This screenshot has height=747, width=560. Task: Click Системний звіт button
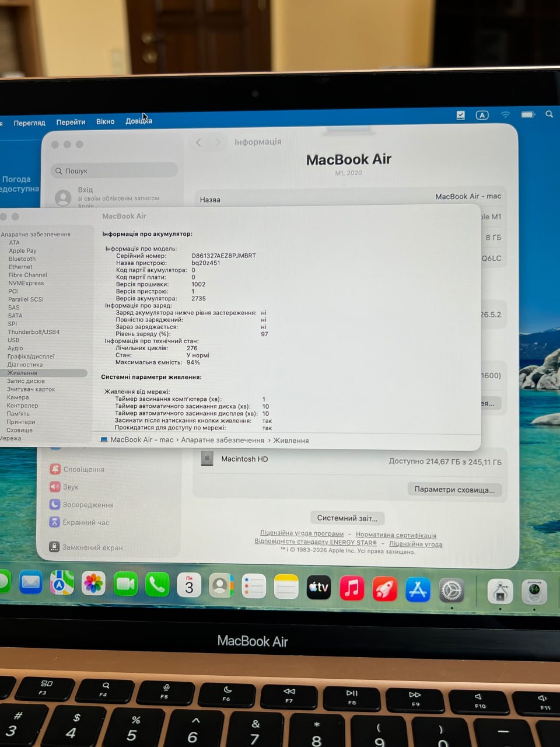pyautogui.click(x=347, y=518)
